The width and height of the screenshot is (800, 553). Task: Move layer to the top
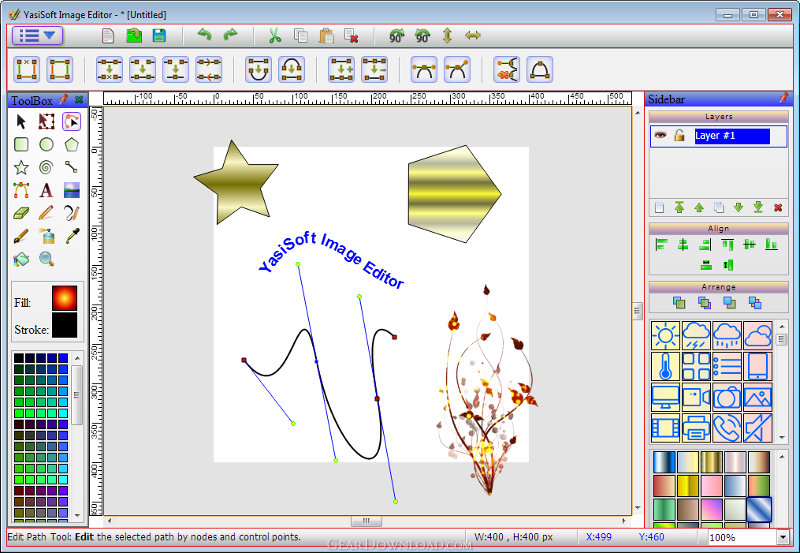[x=679, y=207]
